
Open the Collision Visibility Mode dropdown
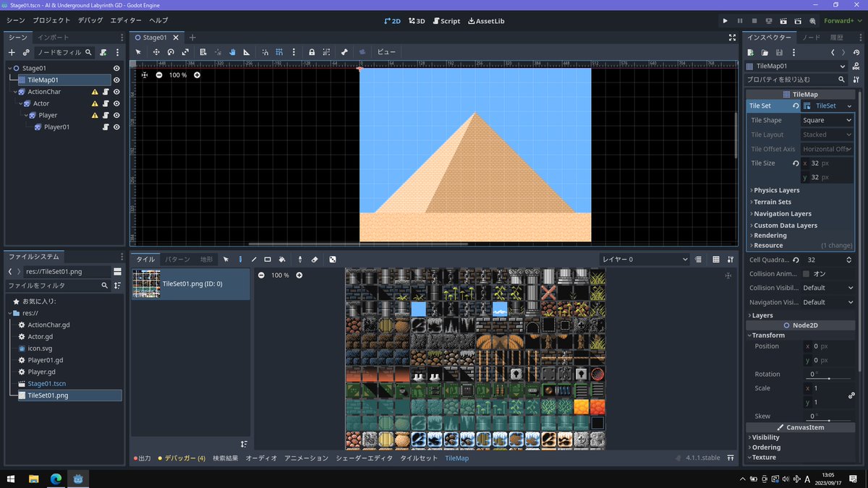pos(827,288)
